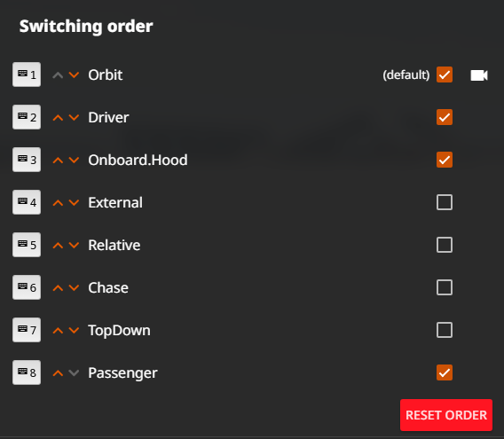Uncheck the Driver camera checkbox
The height and width of the screenshot is (439, 504).
(445, 117)
